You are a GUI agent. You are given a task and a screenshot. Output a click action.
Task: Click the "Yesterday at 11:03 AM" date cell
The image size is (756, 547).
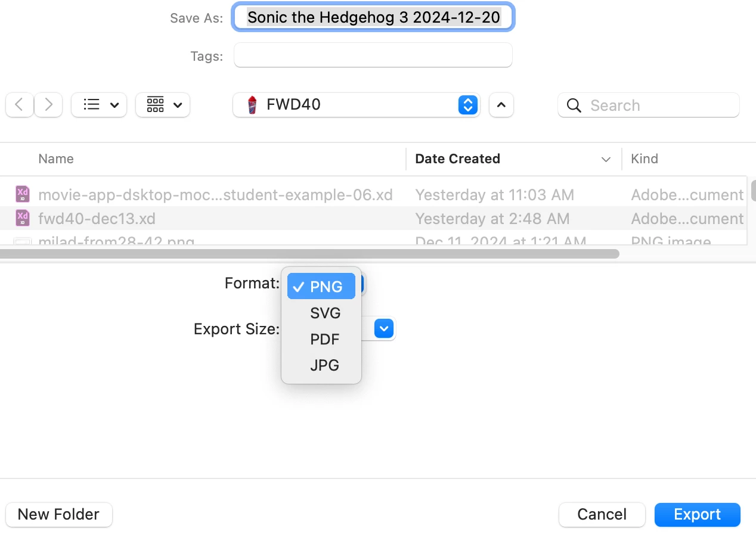pyautogui.click(x=494, y=195)
